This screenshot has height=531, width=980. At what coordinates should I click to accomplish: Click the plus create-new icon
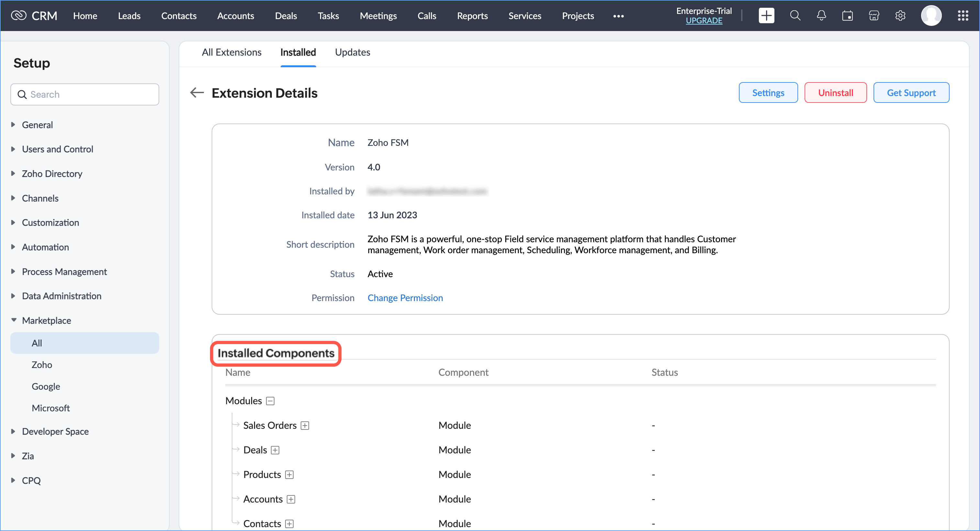tap(766, 16)
